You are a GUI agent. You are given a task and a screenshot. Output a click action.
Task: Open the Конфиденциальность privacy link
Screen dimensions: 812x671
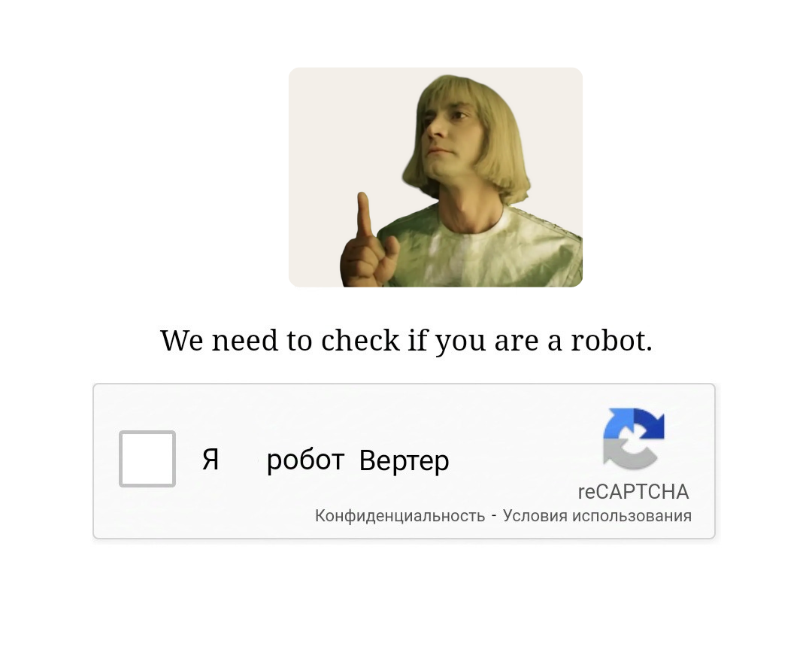tap(400, 515)
